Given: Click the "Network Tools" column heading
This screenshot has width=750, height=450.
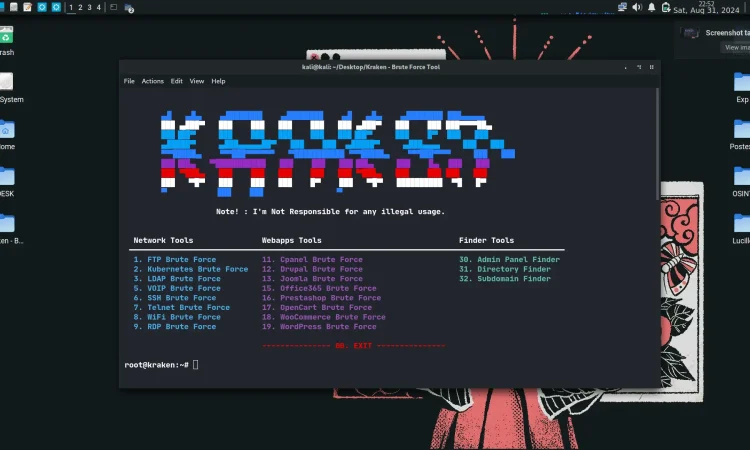Looking at the screenshot, I should 163,241.
